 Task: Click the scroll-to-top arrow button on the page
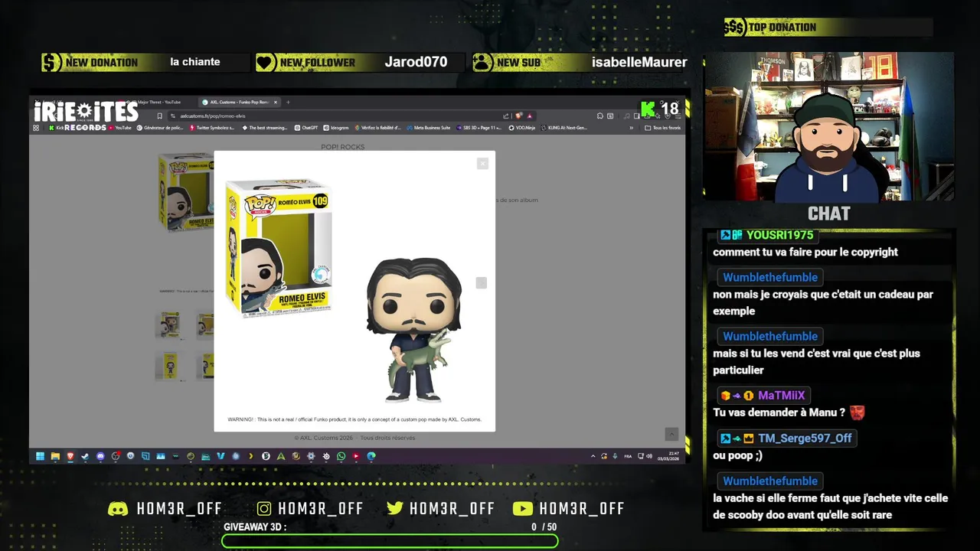[671, 434]
